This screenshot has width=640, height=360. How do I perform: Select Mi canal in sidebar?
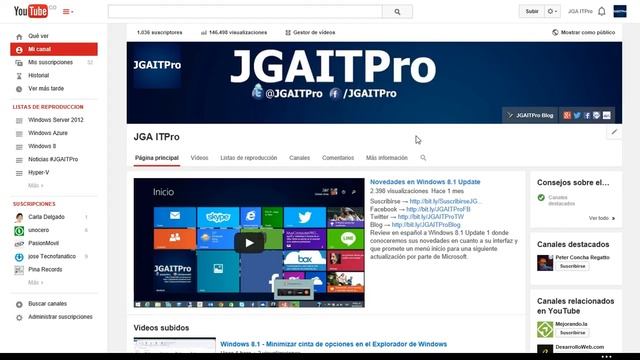54,49
